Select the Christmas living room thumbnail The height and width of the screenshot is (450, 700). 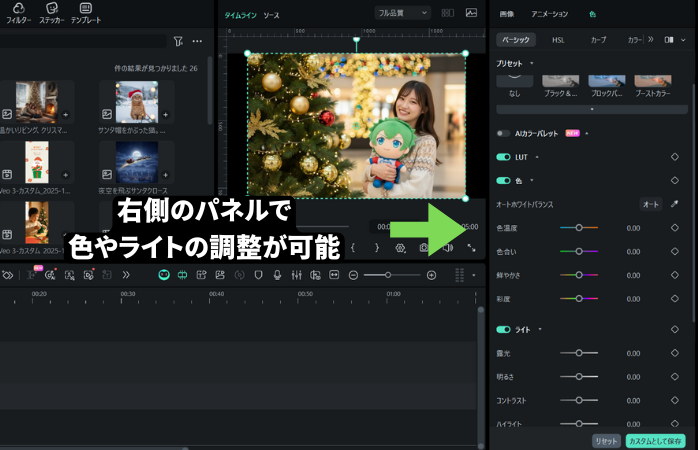pyautogui.click(x=37, y=102)
